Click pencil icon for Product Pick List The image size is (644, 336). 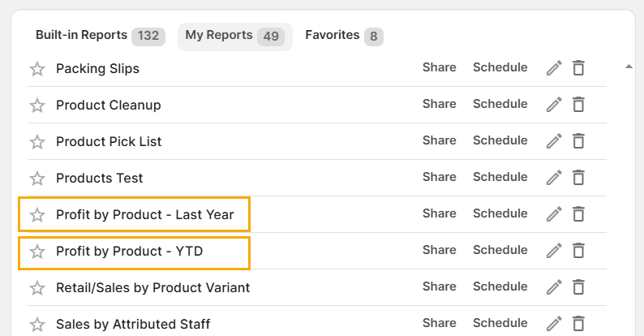pyautogui.click(x=554, y=141)
